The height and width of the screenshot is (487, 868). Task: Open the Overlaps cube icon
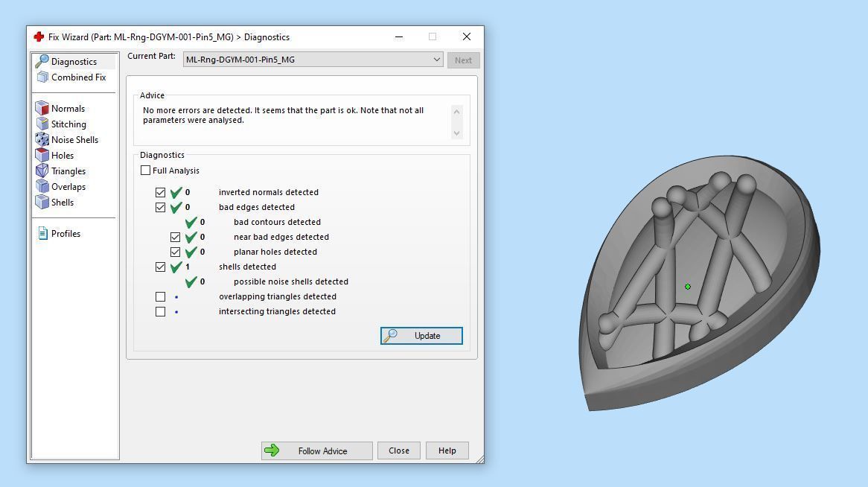pos(42,186)
